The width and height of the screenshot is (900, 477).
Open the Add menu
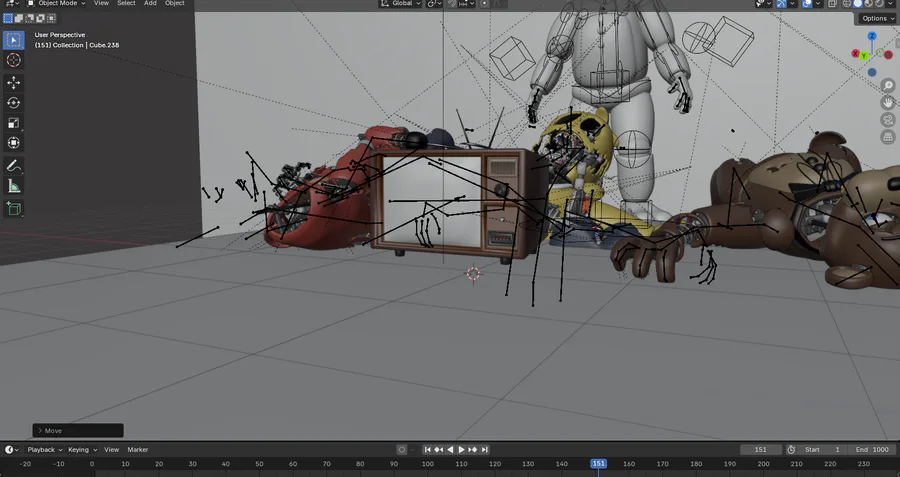point(150,3)
